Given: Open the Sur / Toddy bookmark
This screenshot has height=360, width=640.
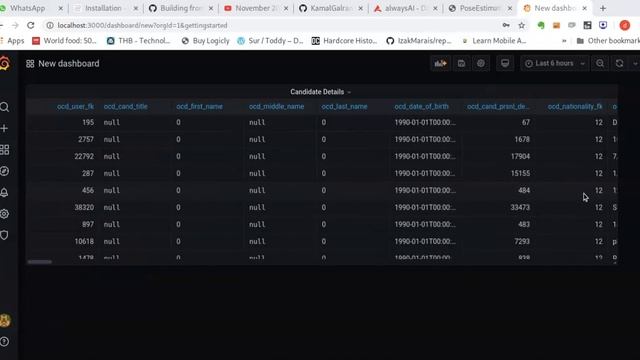Looking at the screenshot, I should coord(270,41).
